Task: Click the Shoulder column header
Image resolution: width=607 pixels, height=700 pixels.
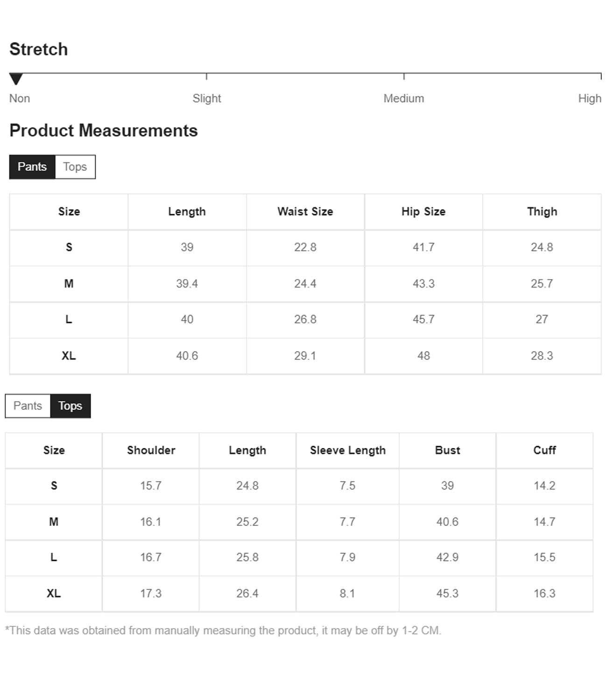Action: [151, 450]
